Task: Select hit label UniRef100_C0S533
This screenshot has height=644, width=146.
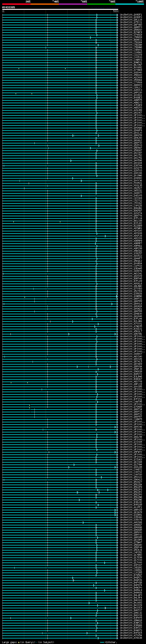Action: pyautogui.click(x=131, y=57)
